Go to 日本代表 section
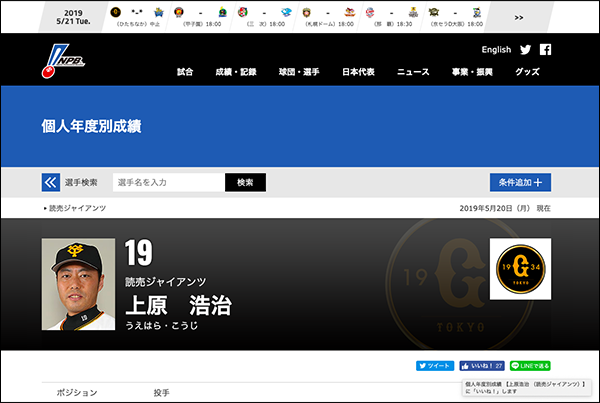Screen dimensions: 600x403 358,72
